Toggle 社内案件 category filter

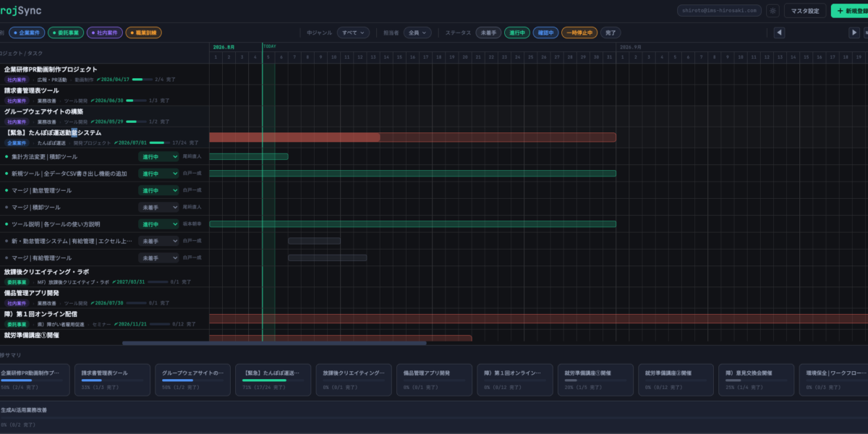105,33
